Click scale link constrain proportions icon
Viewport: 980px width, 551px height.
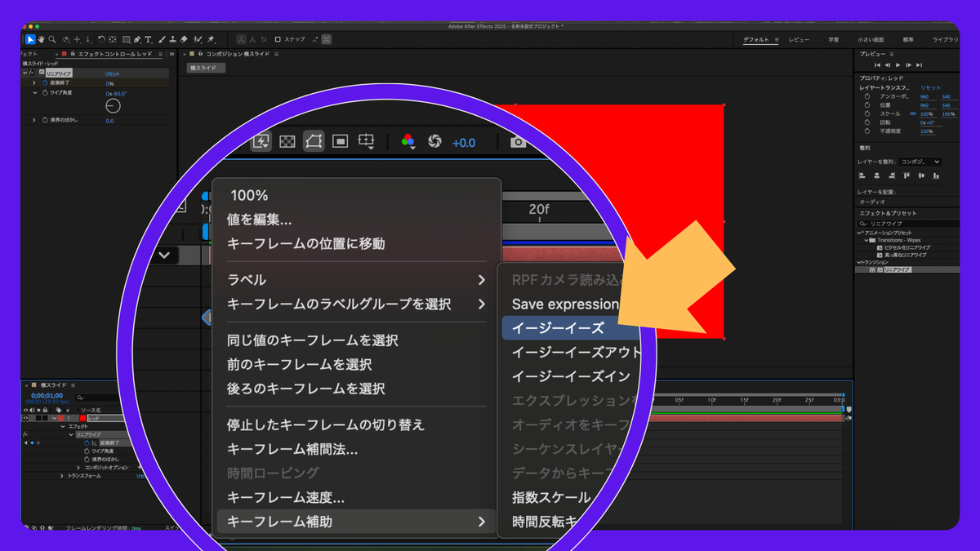913,113
